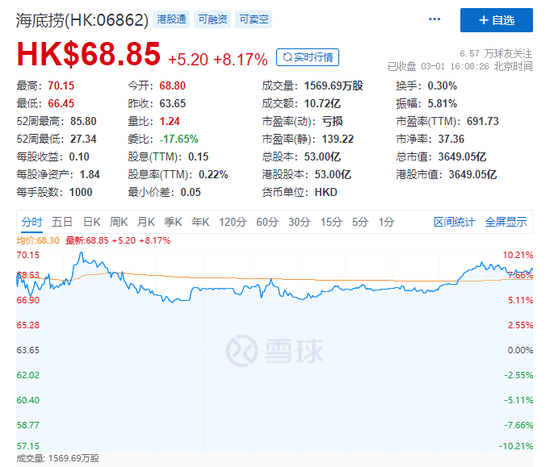Switch to the 分时 chart tab
Image resolution: width=550 pixels, height=467 pixels.
32,222
